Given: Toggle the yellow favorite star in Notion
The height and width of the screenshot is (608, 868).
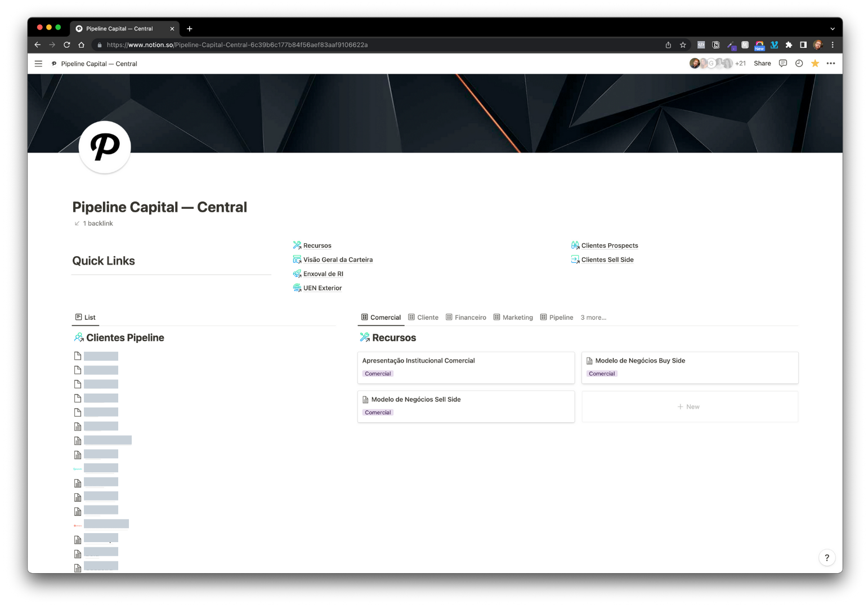Looking at the screenshot, I should [815, 64].
